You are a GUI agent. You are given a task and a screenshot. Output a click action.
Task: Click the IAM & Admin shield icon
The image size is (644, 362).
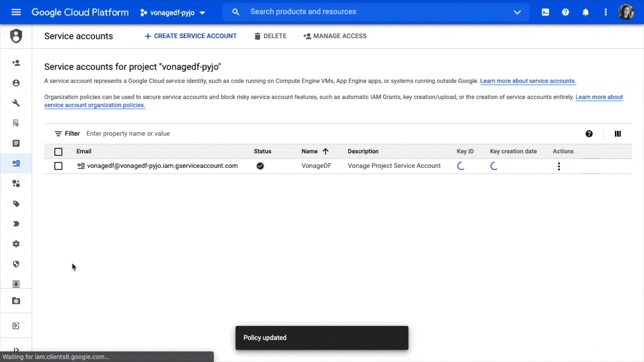(x=16, y=36)
